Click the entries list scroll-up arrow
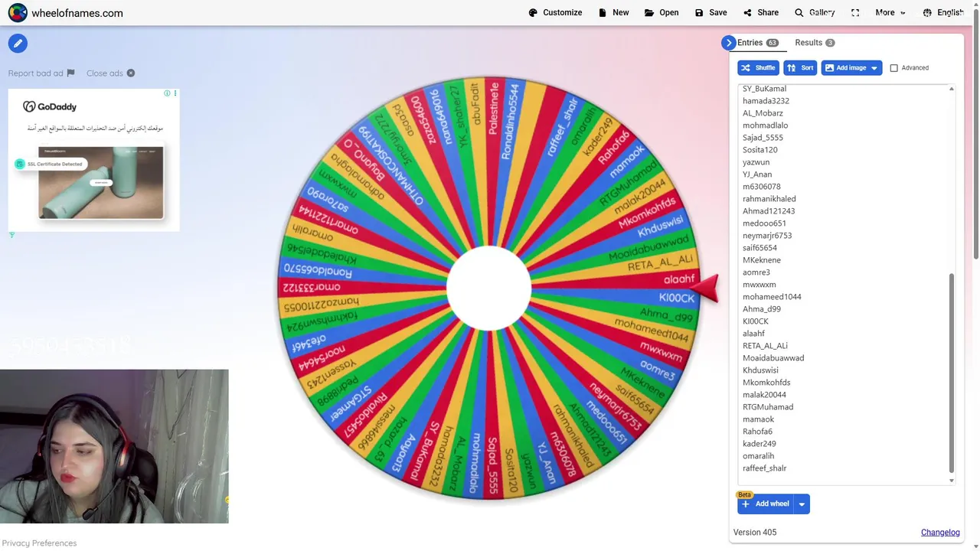This screenshot has height=551, width=980. pos(952,89)
